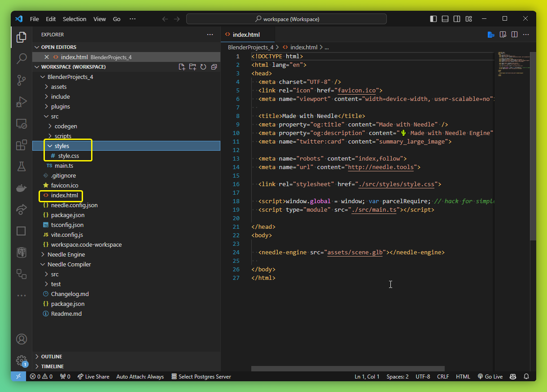The height and width of the screenshot is (392, 547).
Task: Click Live Share in status bar
Action: tap(93, 377)
